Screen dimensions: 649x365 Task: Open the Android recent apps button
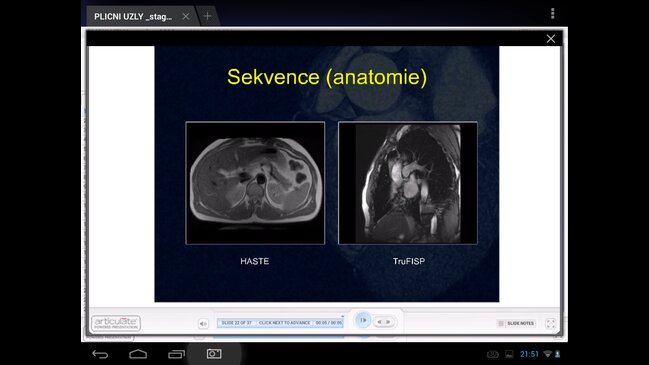[176, 354]
